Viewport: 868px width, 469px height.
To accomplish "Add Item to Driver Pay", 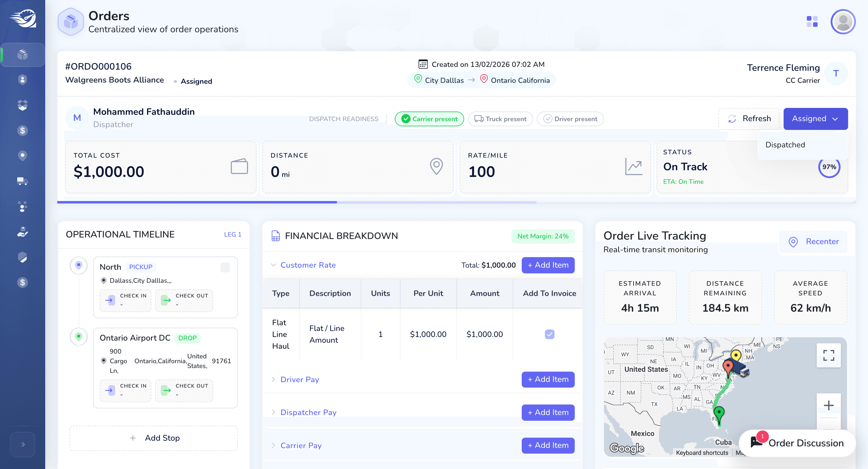I will pyautogui.click(x=548, y=379).
